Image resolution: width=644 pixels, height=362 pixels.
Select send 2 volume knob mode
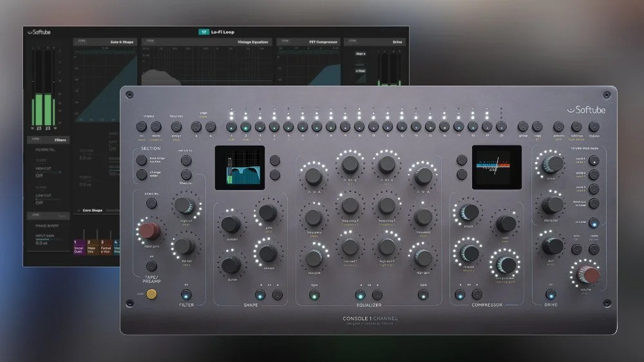[594, 175]
